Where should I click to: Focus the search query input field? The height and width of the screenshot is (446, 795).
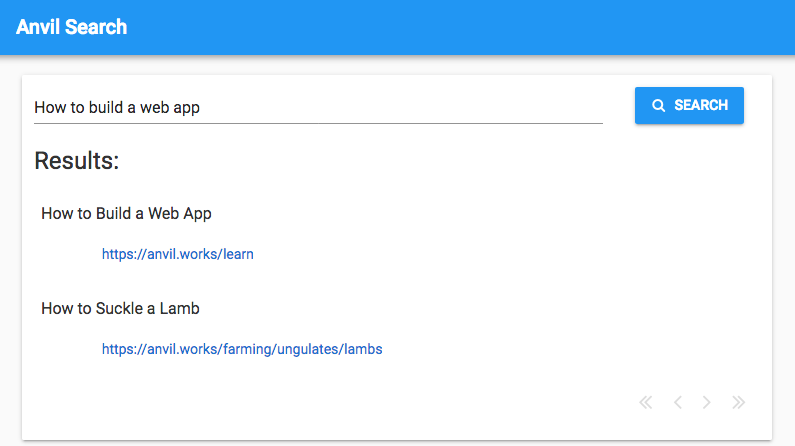(318, 107)
